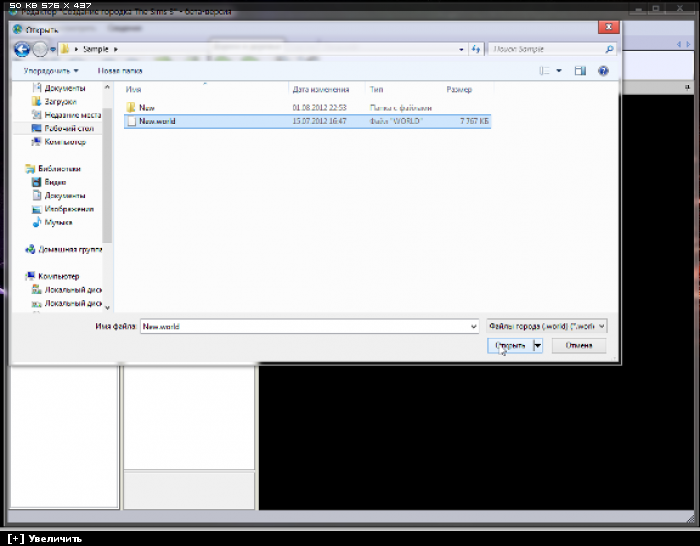Toggle the preview pane icon
This screenshot has height=546, width=700.
(581, 71)
